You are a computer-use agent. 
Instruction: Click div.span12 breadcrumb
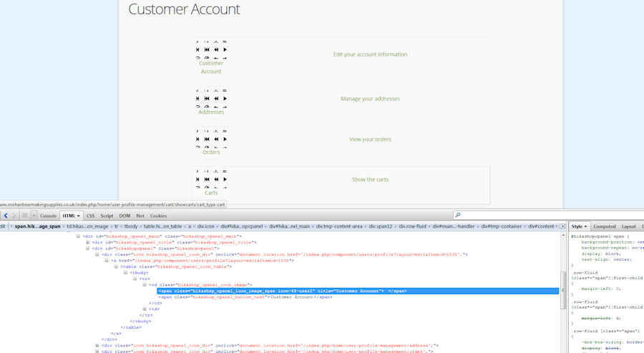[x=381, y=226]
